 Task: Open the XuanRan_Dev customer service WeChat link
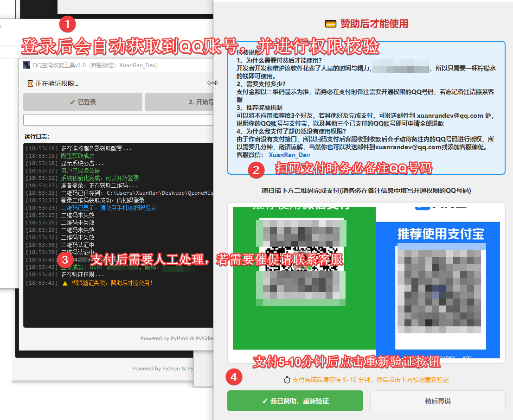click(289, 155)
